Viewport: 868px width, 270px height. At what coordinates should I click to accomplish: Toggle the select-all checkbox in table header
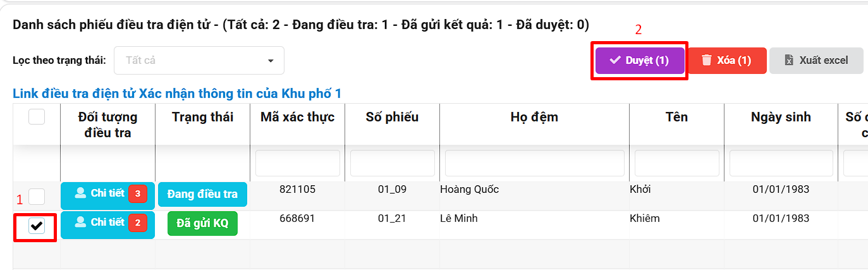[37, 116]
